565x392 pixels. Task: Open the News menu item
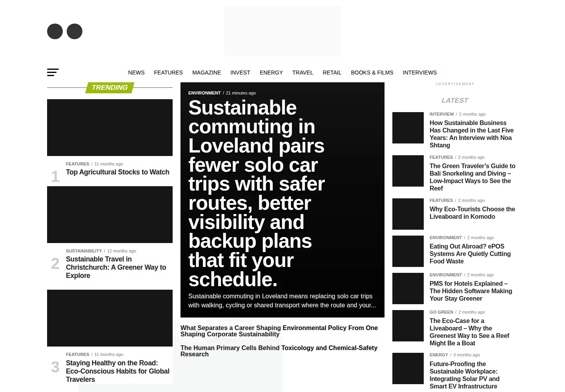click(136, 73)
